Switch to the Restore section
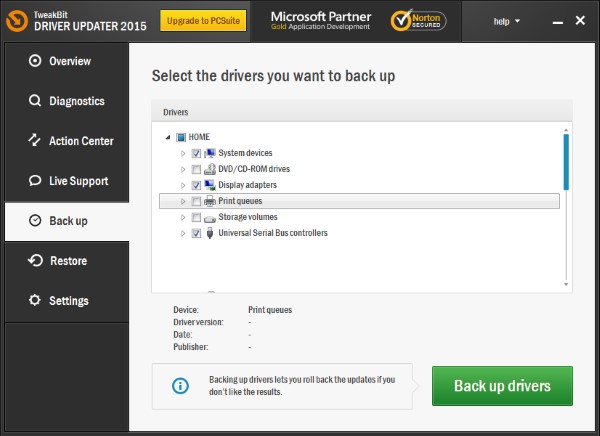The width and height of the screenshot is (600, 436). click(67, 261)
